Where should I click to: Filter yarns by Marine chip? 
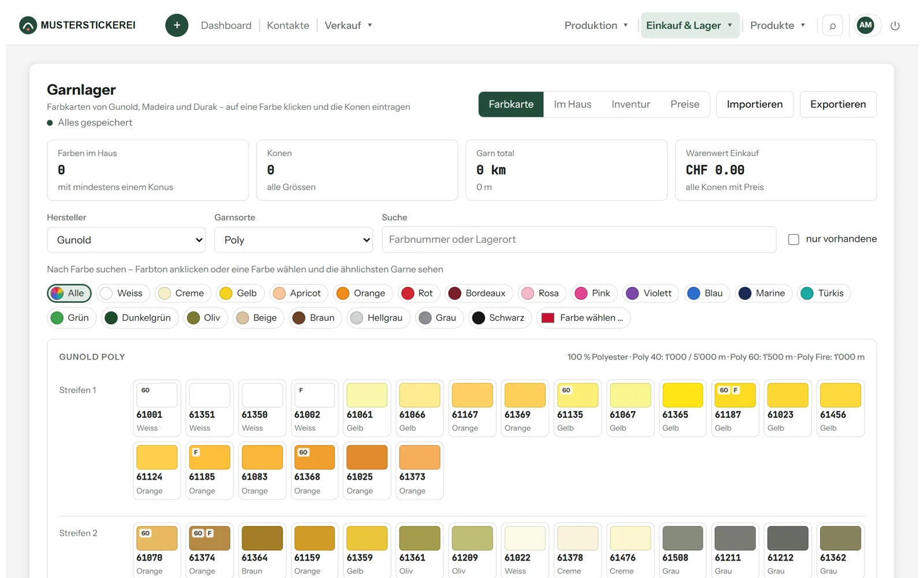[x=763, y=293]
